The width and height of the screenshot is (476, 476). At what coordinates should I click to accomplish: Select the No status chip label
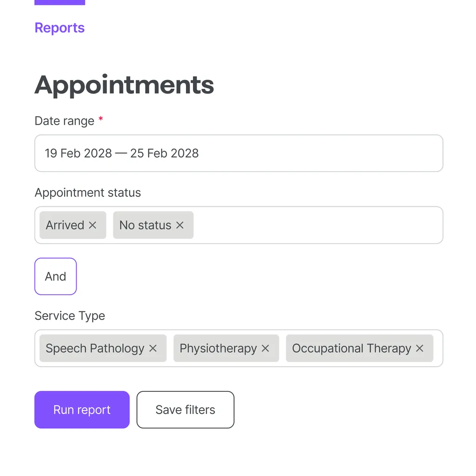pos(145,225)
